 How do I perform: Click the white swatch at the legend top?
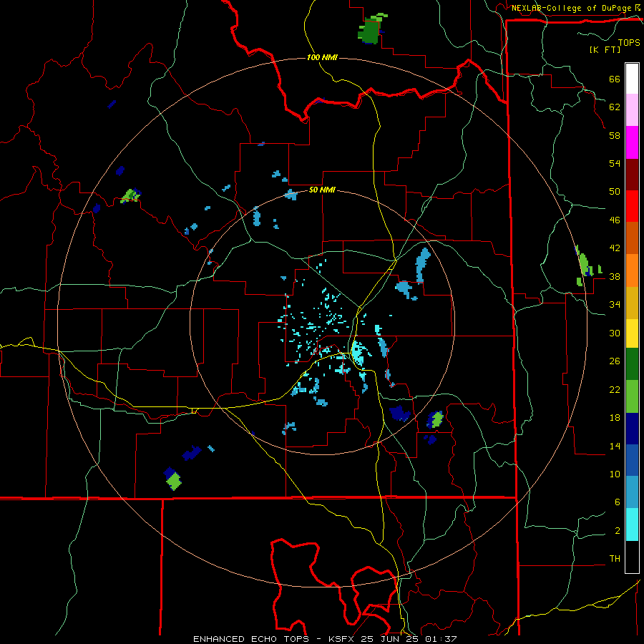pos(632,79)
